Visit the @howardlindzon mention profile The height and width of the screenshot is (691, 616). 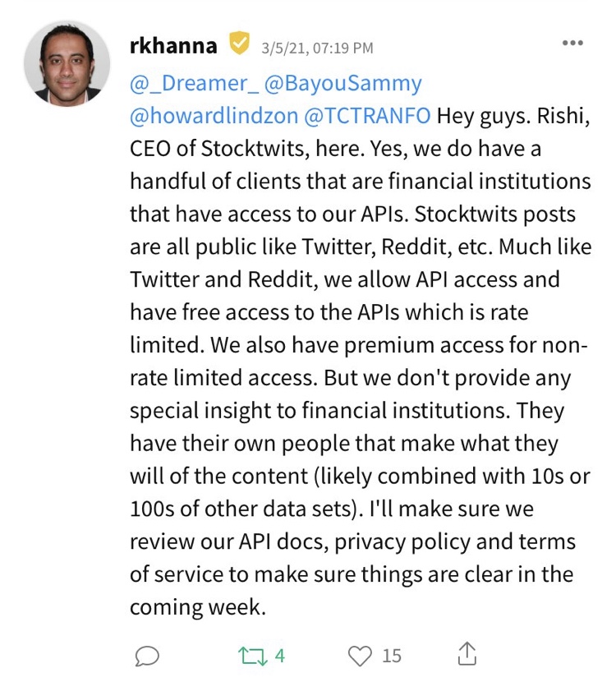[214, 116]
